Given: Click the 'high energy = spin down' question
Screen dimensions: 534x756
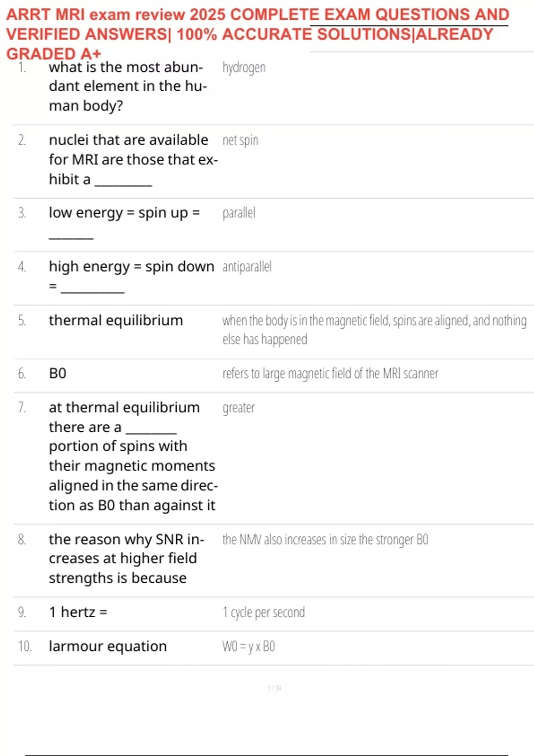Looking at the screenshot, I should (131, 267).
